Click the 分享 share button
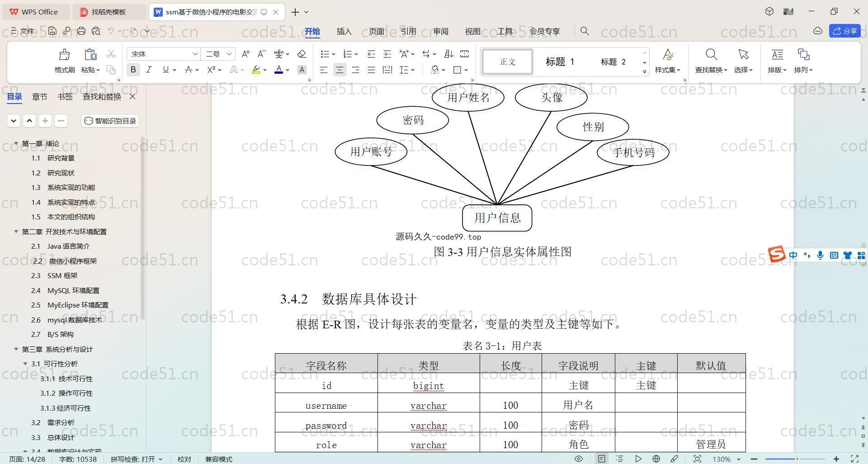 click(x=845, y=31)
